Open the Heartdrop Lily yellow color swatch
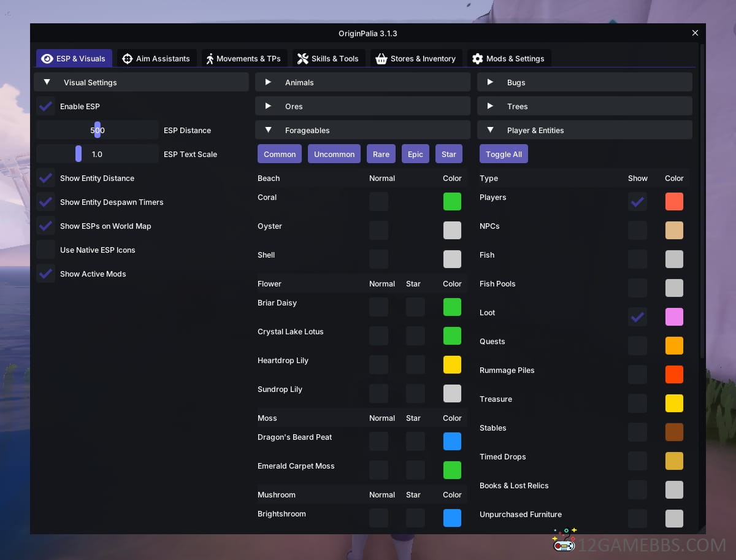Image resolution: width=736 pixels, height=560 pixels. click(x=452, y=364)
